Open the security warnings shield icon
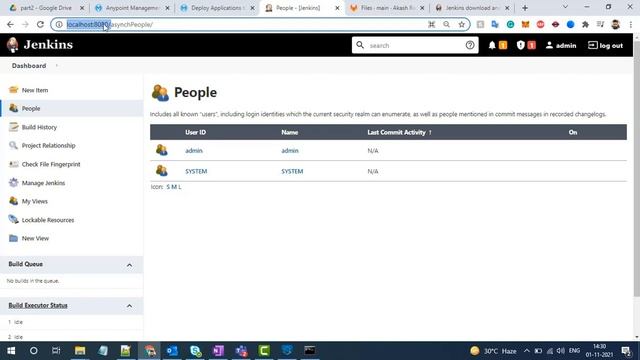Screen dimensions: 640x360 click(520, 45)
